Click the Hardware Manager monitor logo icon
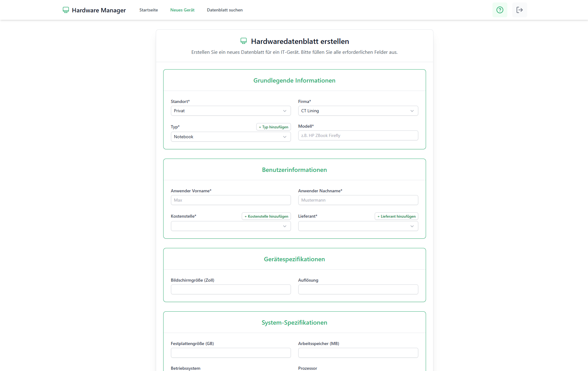 click(x=66, y=10)
